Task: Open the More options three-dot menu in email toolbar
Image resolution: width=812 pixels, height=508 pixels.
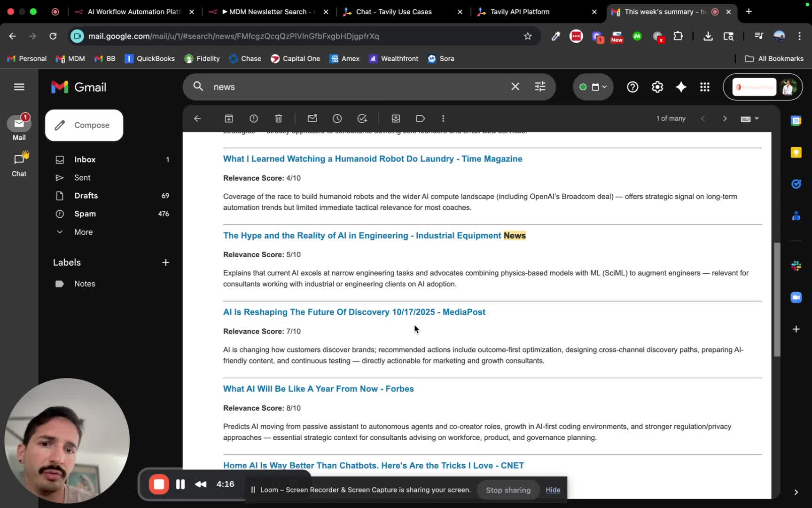Action: [443, 119]
